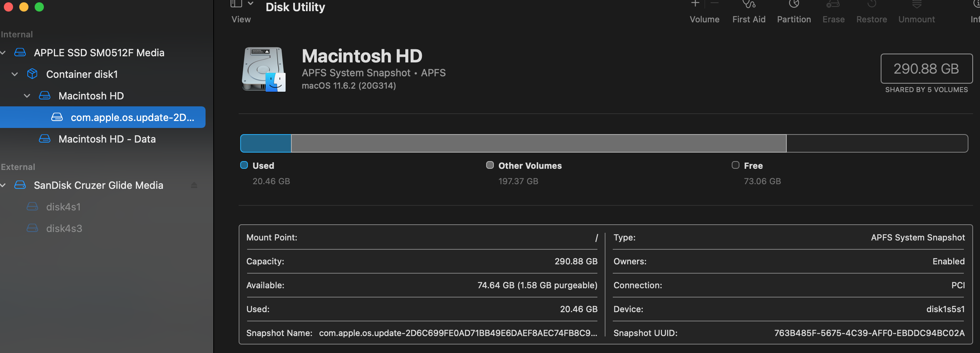Open the Partition pie icon

794,4
